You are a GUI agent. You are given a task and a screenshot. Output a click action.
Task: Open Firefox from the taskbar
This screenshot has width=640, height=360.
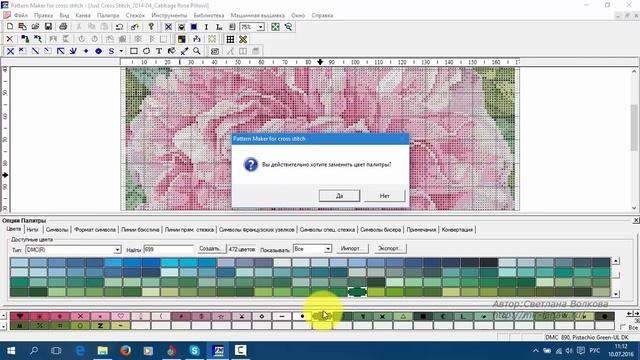point(125,351)
